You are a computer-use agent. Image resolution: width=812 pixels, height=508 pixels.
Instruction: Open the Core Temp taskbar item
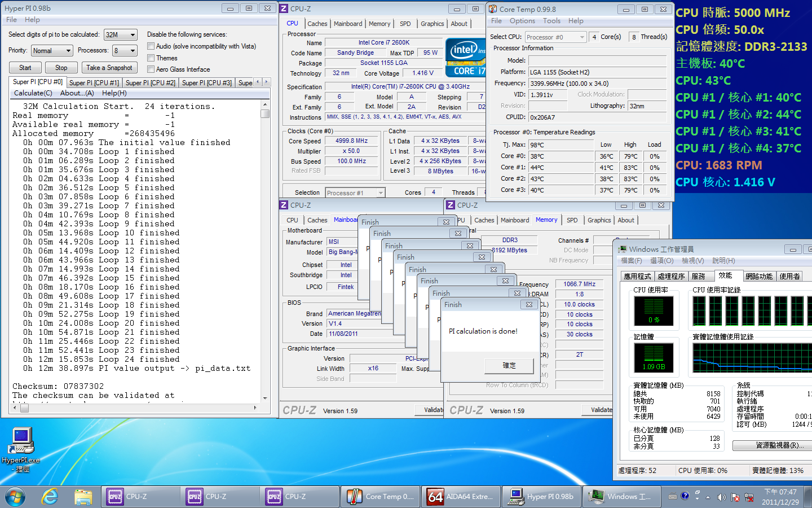pos(381,497)
